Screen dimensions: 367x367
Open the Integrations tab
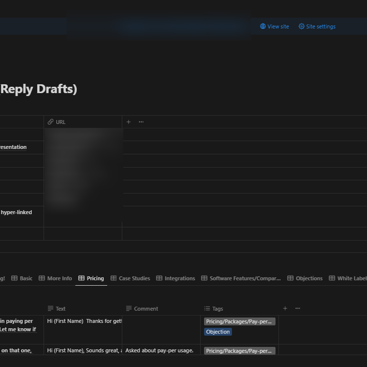pos(176,278)
